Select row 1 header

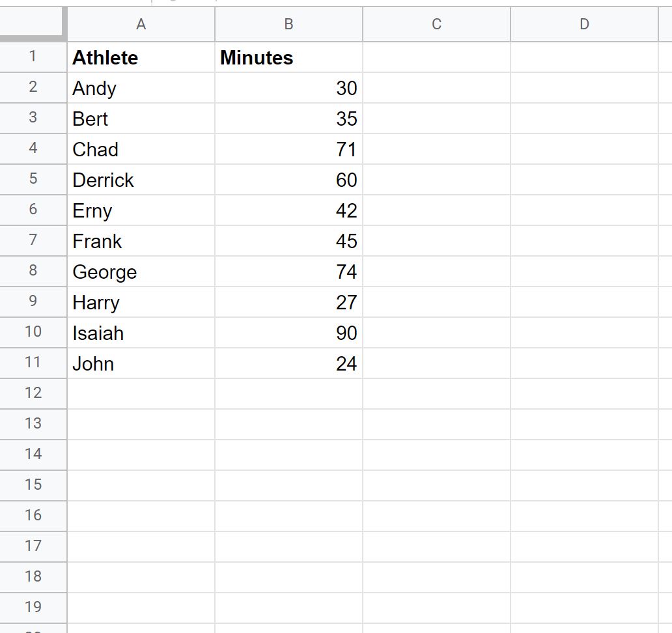pyautogui.click(x=33, y=57)
